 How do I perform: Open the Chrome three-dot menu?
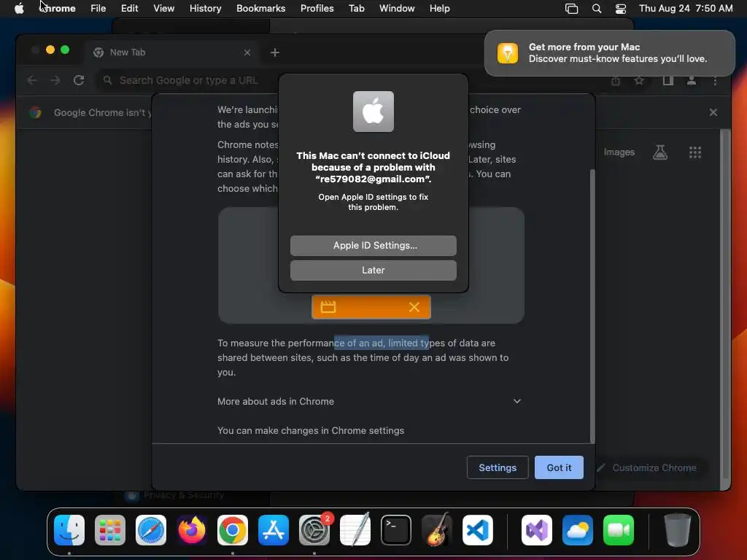715,81
